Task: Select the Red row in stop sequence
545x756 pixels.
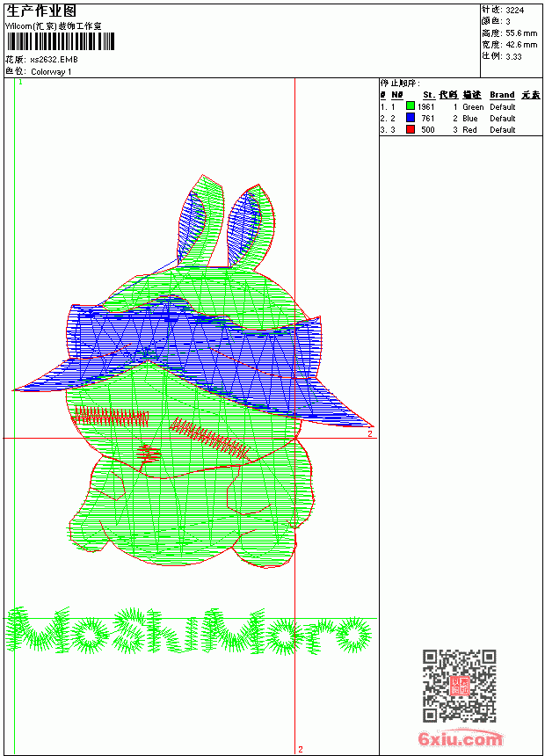Action: (x=461, y=130)
